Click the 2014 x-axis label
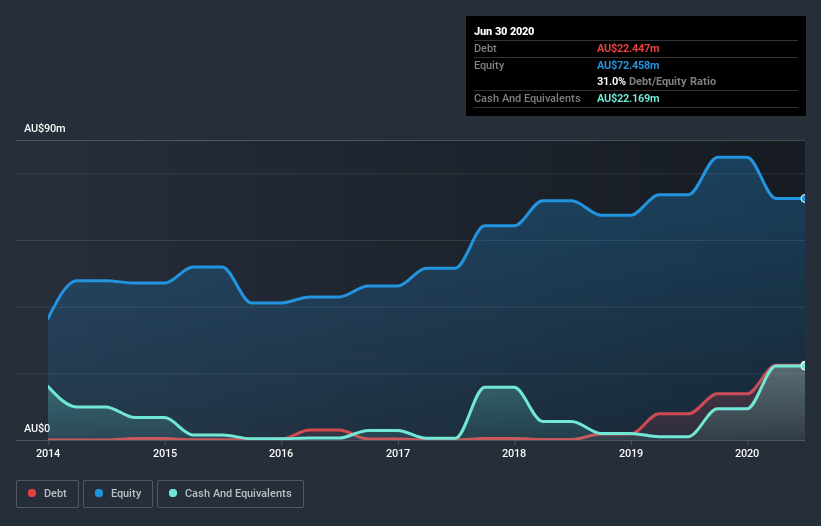This screenshot has width=821, height=526. click(48, 453)
